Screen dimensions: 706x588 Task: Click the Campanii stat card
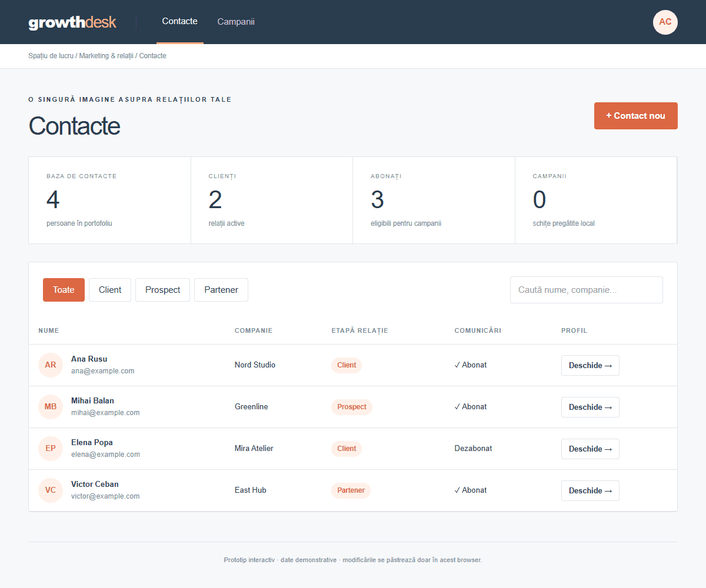pyautogui.click(x=596, y=200)
